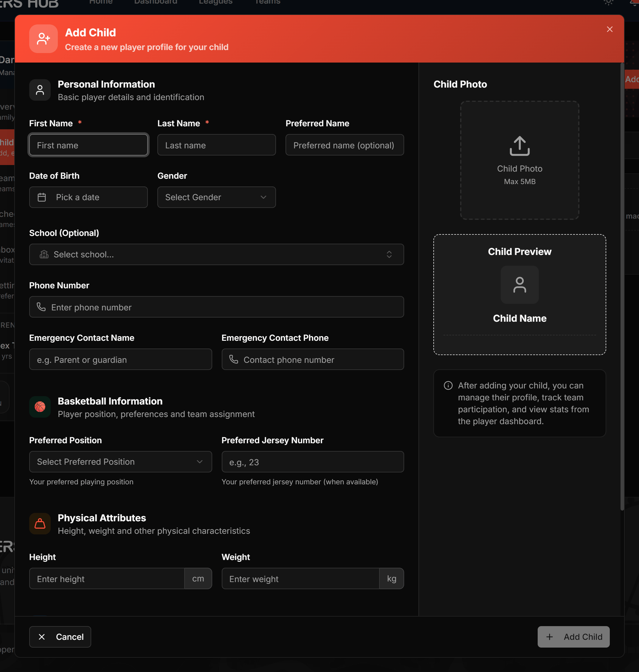Open the Pick a date picker
The image size is (639, 672).
pyautogui.click(x=88, y=197)
